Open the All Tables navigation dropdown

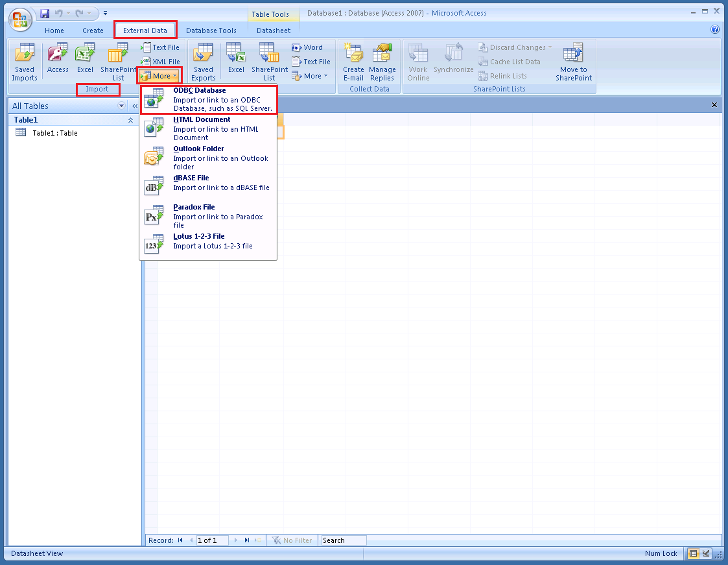point(121,106)
